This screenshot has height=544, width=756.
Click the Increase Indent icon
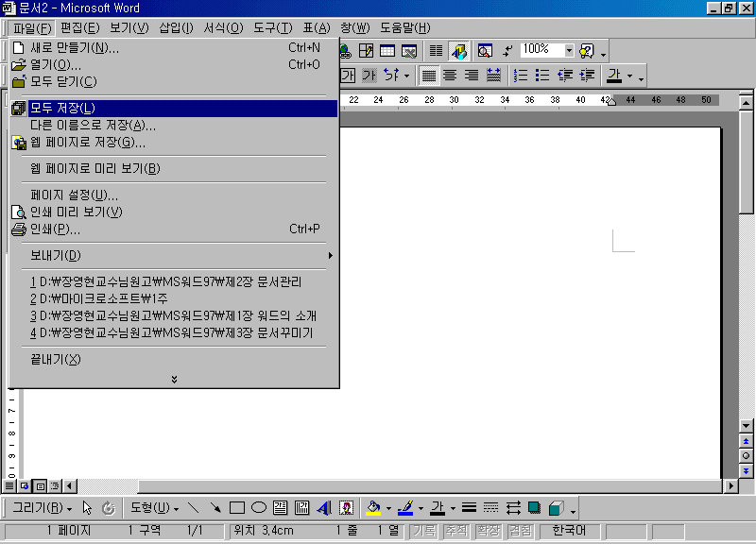point(587,76)
